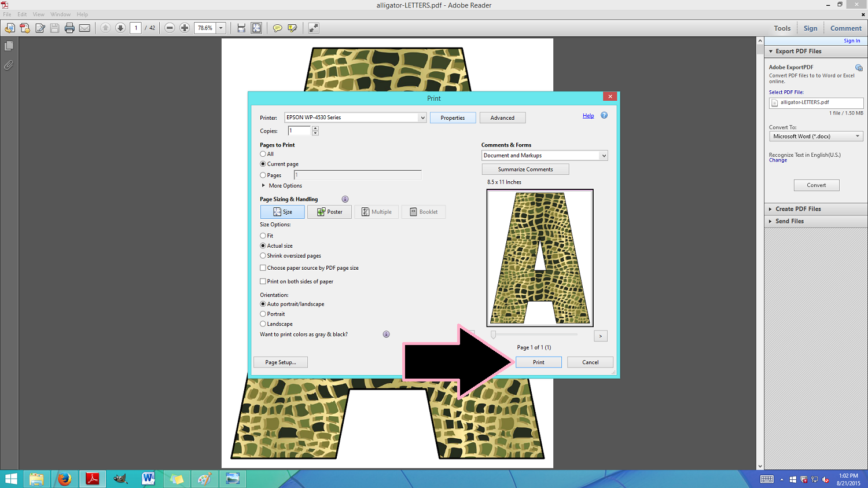Click the Print button in the dialog
Image resolution: width=868 pixels, height=488 pixels.
click(x=539, y=362)
